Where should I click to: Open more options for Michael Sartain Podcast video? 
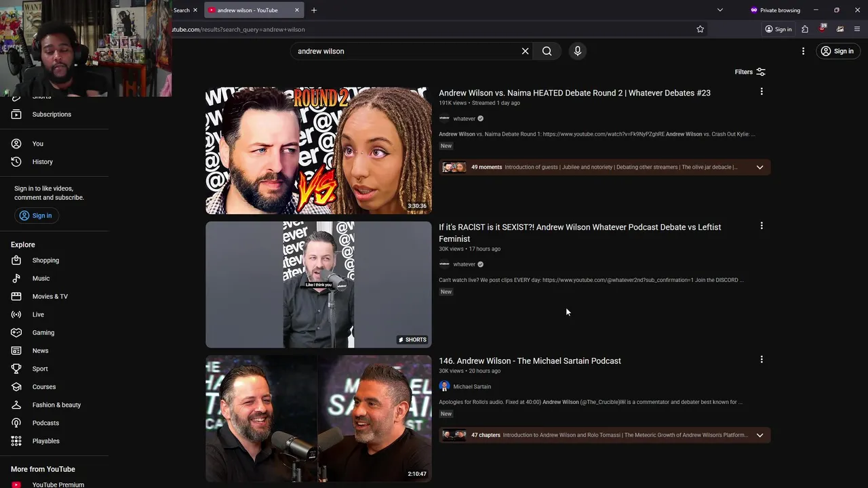point(762,359)
